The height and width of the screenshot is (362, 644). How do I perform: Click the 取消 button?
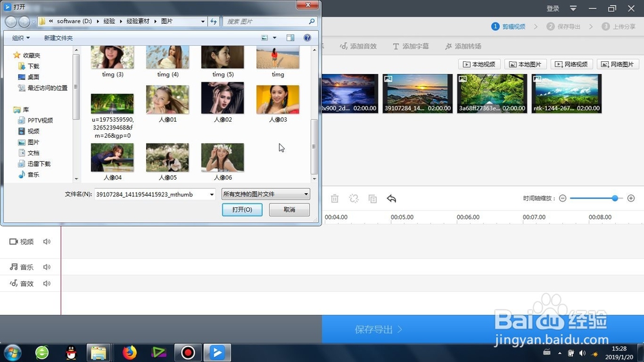(x=290, y=209)
